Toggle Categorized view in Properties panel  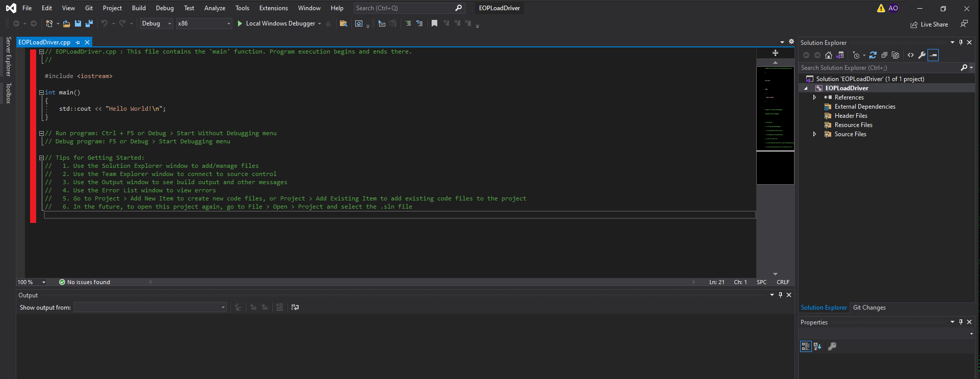(806, 346)
